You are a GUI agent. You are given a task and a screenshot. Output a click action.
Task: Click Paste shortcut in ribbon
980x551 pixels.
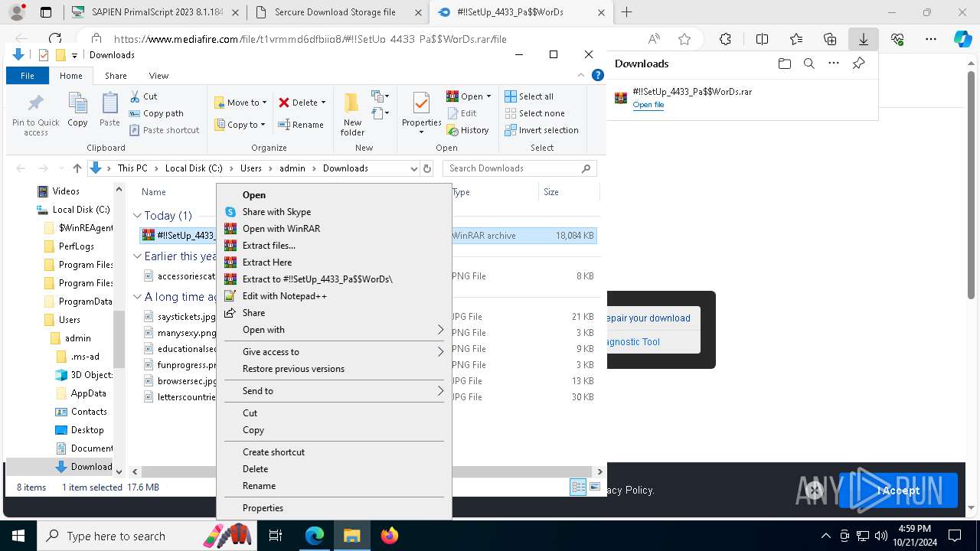164,129
